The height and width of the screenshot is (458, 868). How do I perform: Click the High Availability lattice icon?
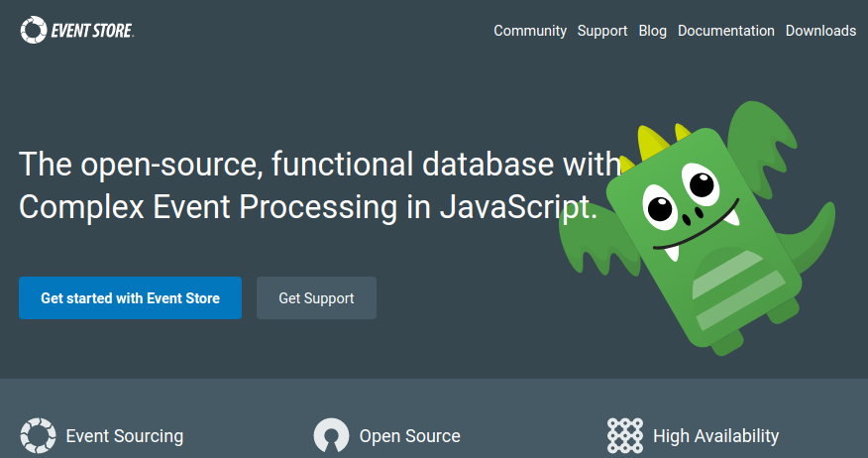coord(625,435)
